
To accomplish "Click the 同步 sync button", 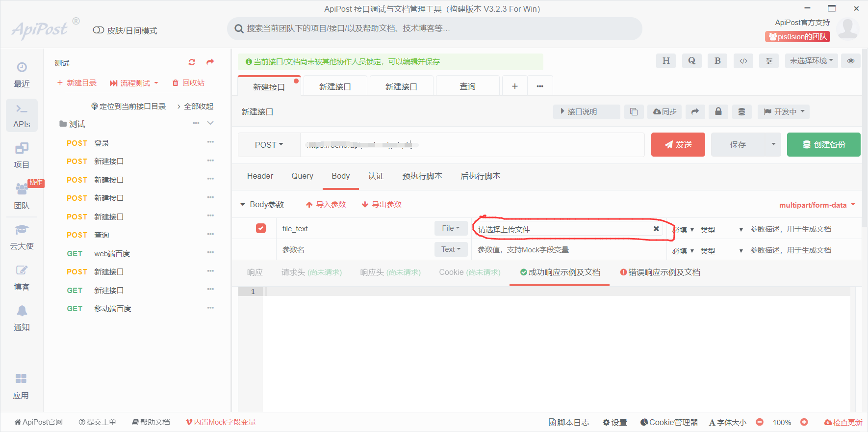I will point(664,112).
